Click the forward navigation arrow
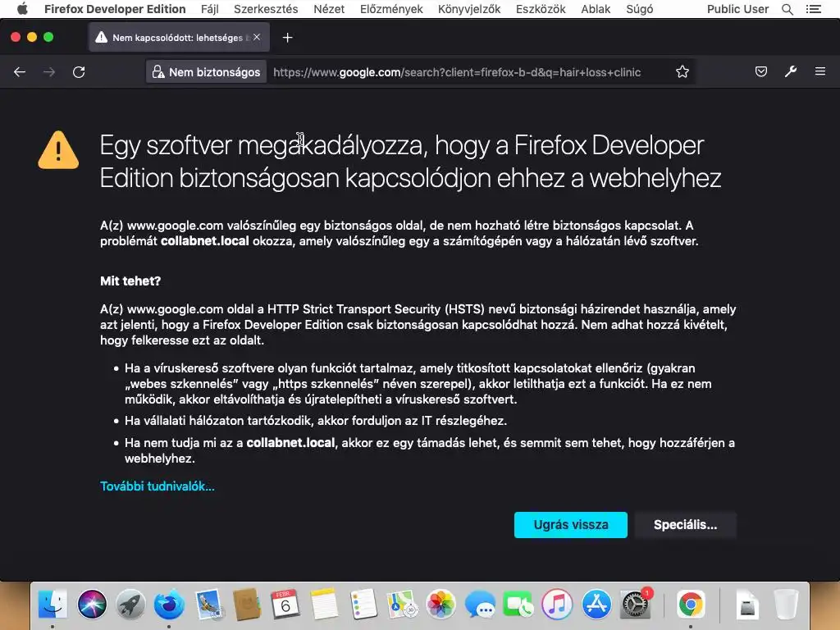Screen dimensions: 840x630 [x=49, y=72]
